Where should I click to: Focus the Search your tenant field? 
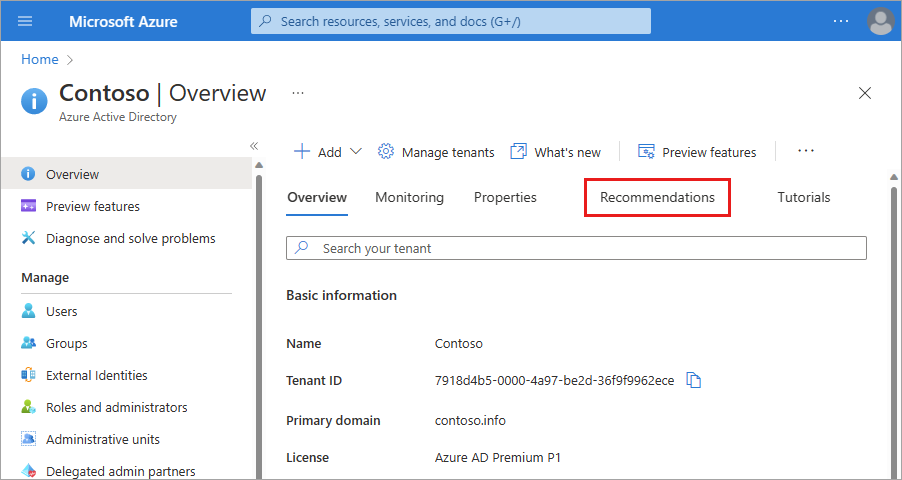coord(576,248)
